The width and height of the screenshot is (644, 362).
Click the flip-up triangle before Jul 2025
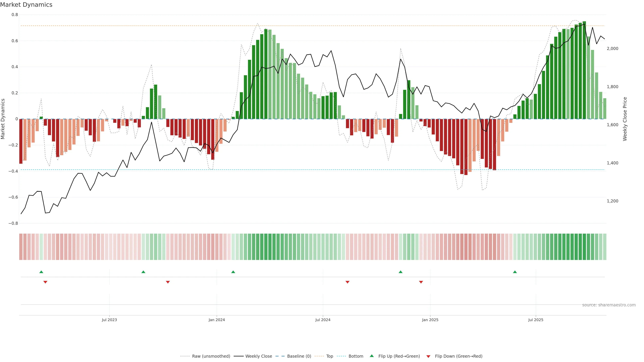tap(515, 272)
